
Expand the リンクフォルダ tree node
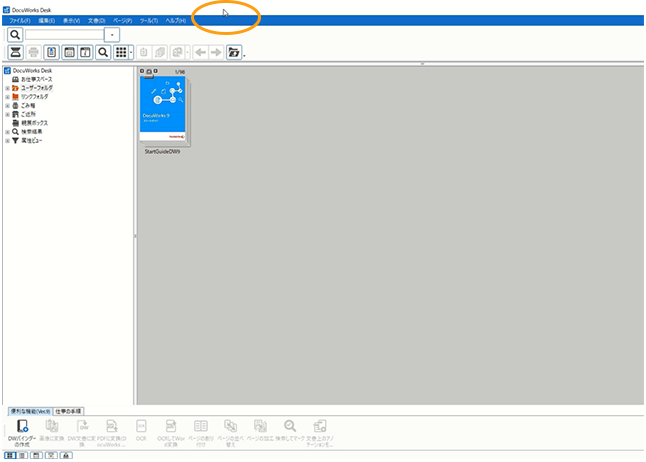tap(7, 97)
